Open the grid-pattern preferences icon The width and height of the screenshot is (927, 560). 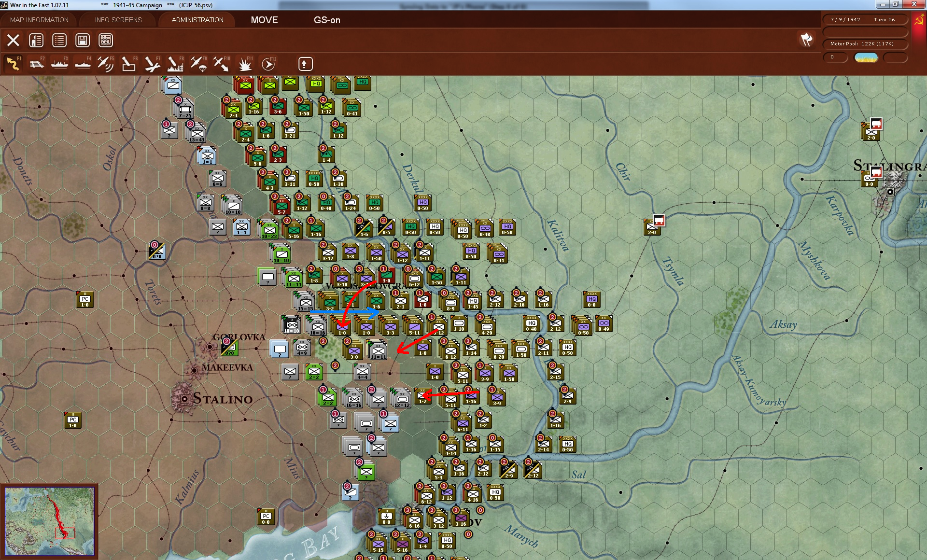pyautogui.click(x=106, y=40)
